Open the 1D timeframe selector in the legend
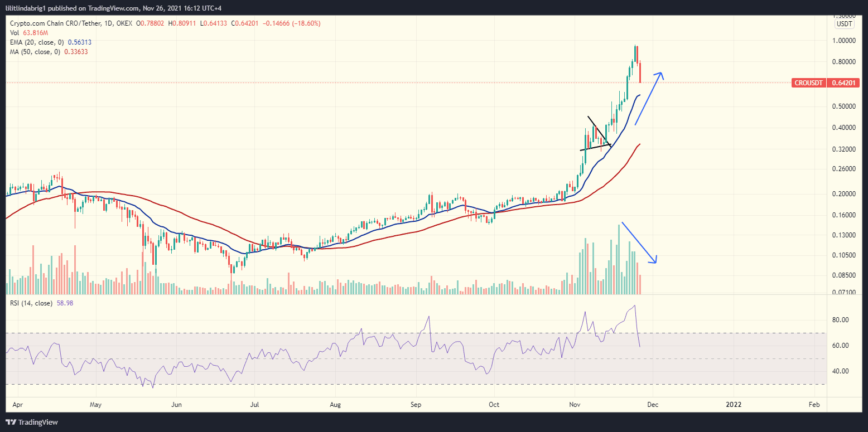The height and width of the screenshot is (432, 868). (x=108, y=23)
